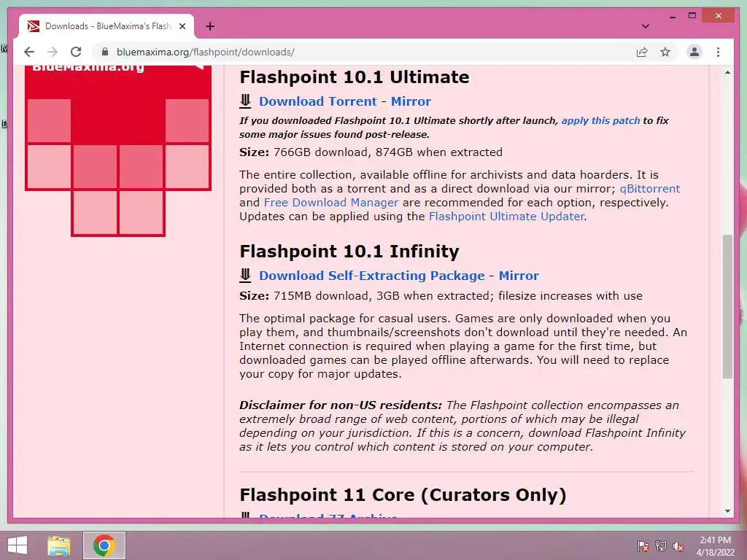This screenshot has height=560, width=747.
Task: Click the 766GB download size text
Action: click(321, 152)
